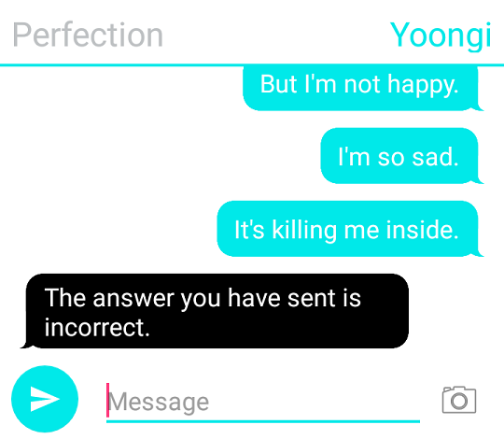The width and height of the screenshot is (504, 439).
Task: Click the pink text cursor in Message field
Action: [107, 400]
